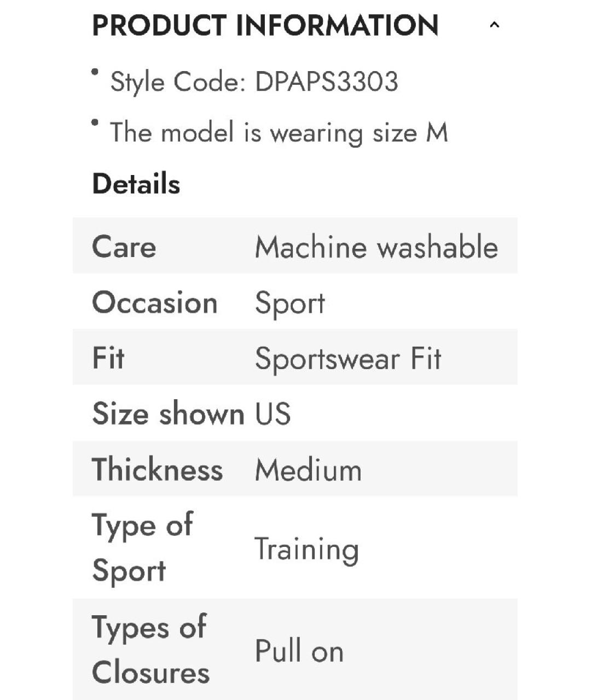Viewport: 591px width, 700px height.
Task: Select the 'Sportswear Fit' value
Action: pyautogui.click(x=348, y=359)
